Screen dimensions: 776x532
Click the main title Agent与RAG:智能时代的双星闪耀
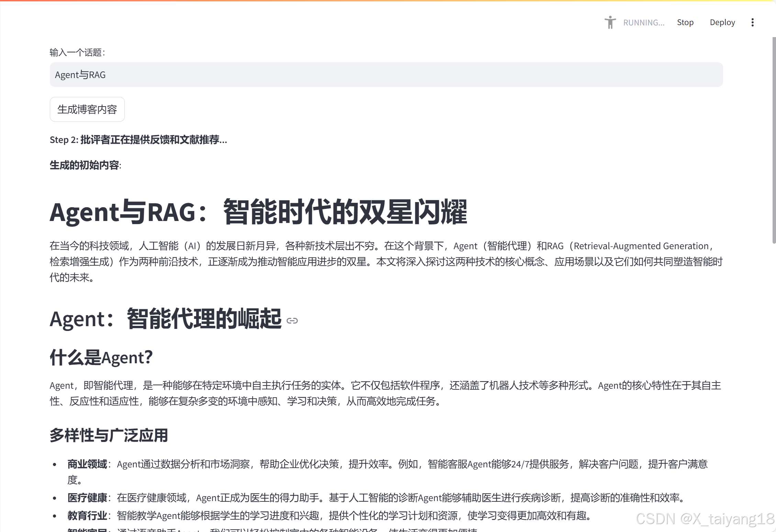[x=258, y=212]
